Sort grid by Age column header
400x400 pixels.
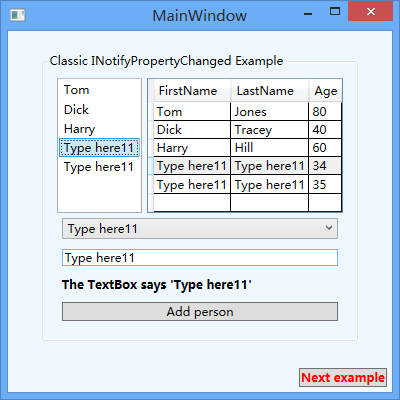[325, 91]
